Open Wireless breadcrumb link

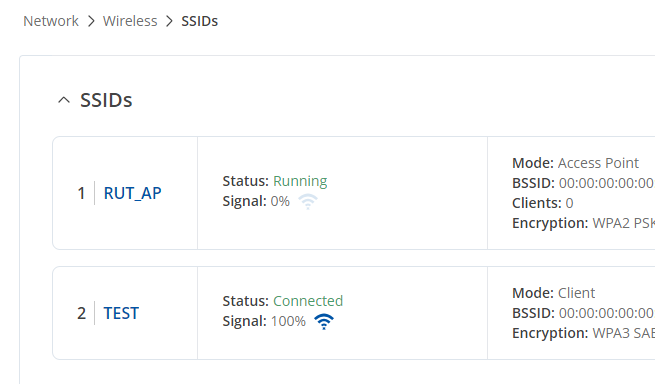(130, 21)
